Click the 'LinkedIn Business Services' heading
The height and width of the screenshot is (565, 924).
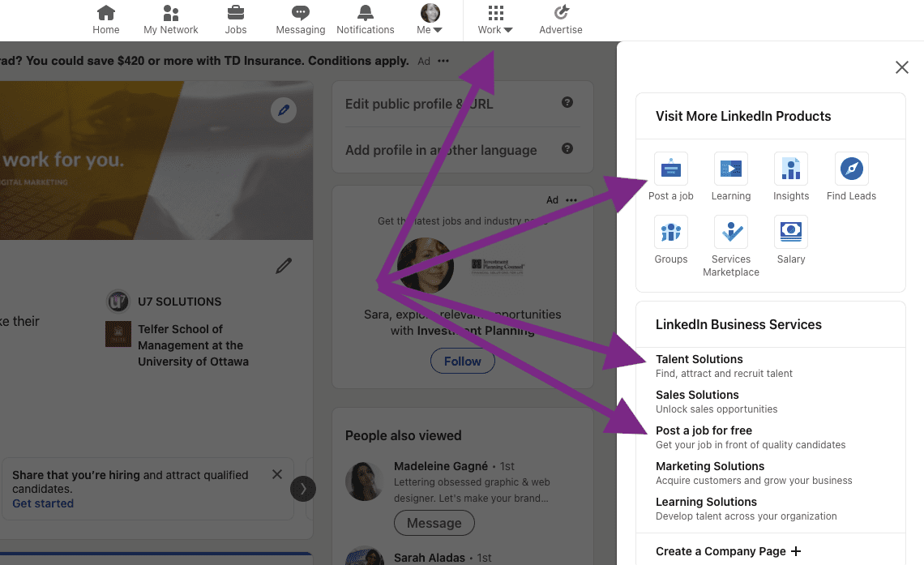coord(738,324)
